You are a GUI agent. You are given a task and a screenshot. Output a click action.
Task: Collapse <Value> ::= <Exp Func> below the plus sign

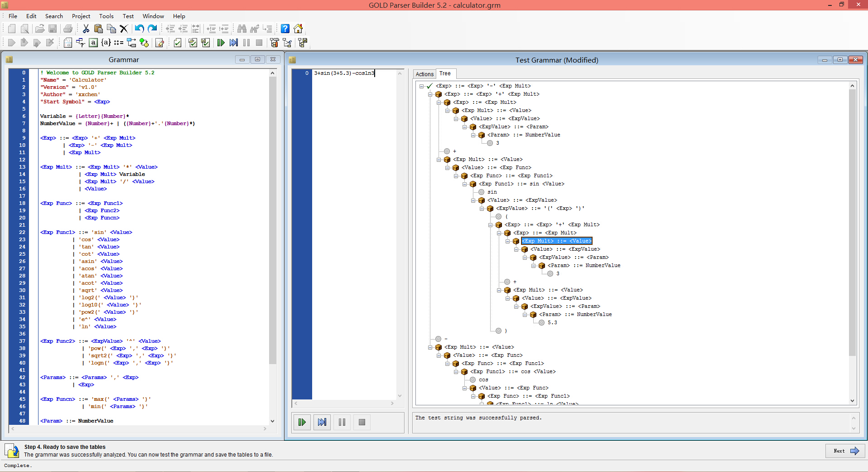(447, 168)
